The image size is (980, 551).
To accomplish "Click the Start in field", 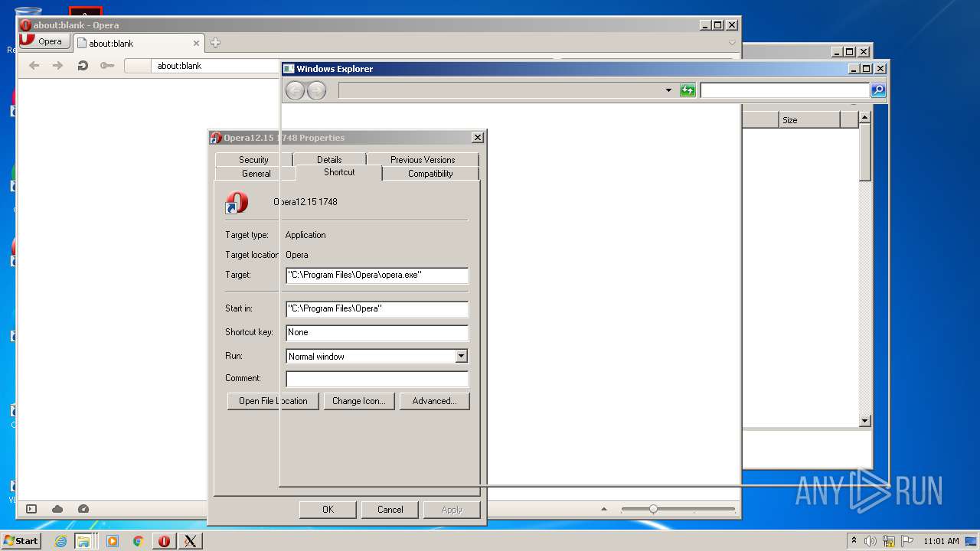I will (377, 308).
